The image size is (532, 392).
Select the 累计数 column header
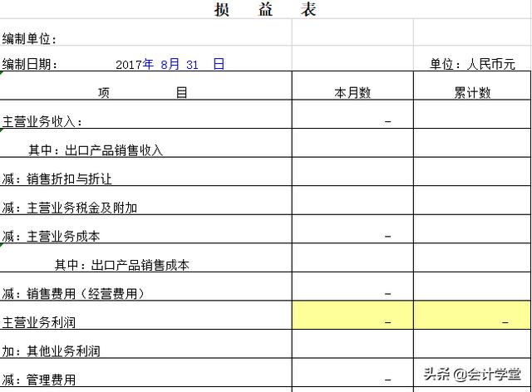[472, 86]
